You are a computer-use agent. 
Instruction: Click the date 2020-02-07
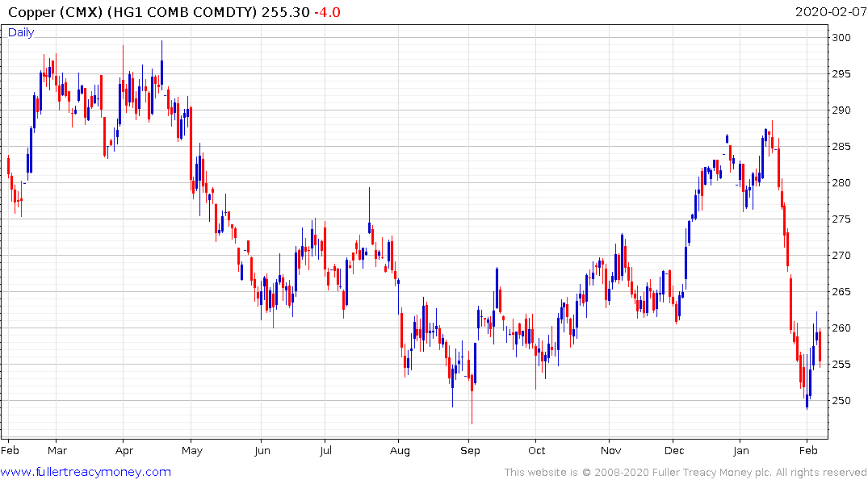point(831,11)
